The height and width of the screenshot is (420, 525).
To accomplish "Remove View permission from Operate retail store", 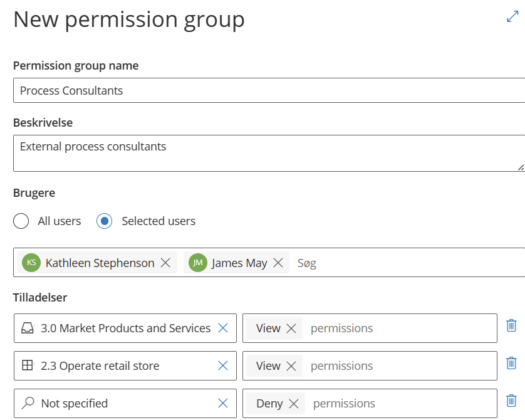I will (291, 366).
